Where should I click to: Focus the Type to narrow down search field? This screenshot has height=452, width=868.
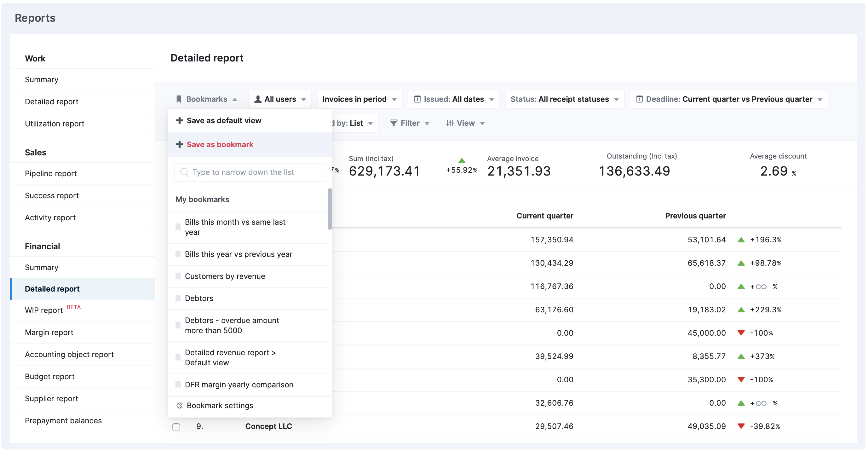[x=250, y=172]
